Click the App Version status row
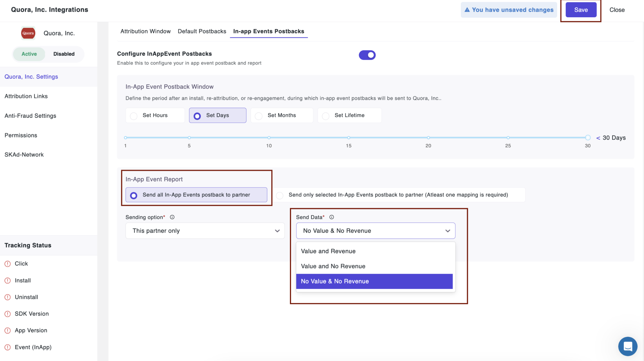The image size is (644, 361). [49, 331]
